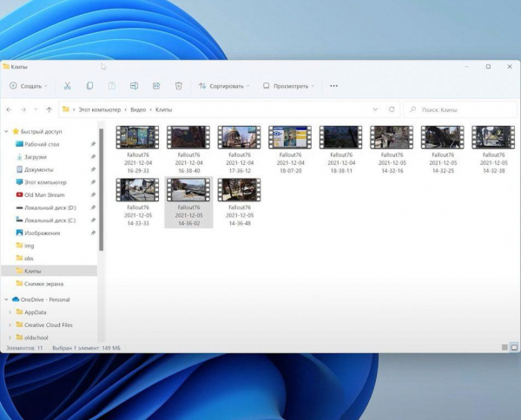The height and width of the screenshot is (420, 521).
Task: Click the Share icon in toolbar
Action: pos(156,86)
